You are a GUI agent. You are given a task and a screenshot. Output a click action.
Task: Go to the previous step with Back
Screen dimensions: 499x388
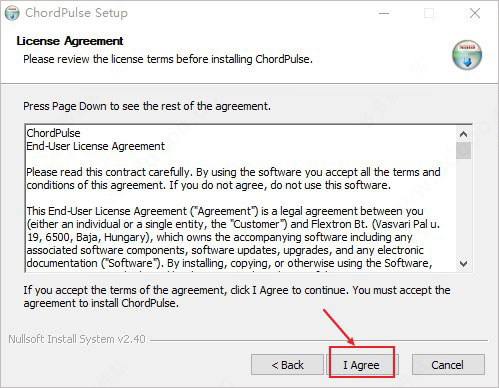point(287,365)
